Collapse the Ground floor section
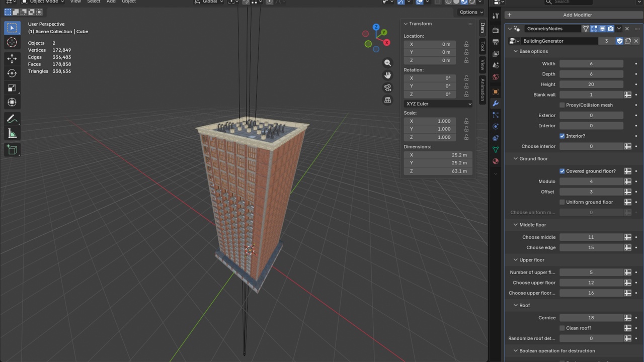The width and height of the screenshot is (644, 362). [515, 159]
